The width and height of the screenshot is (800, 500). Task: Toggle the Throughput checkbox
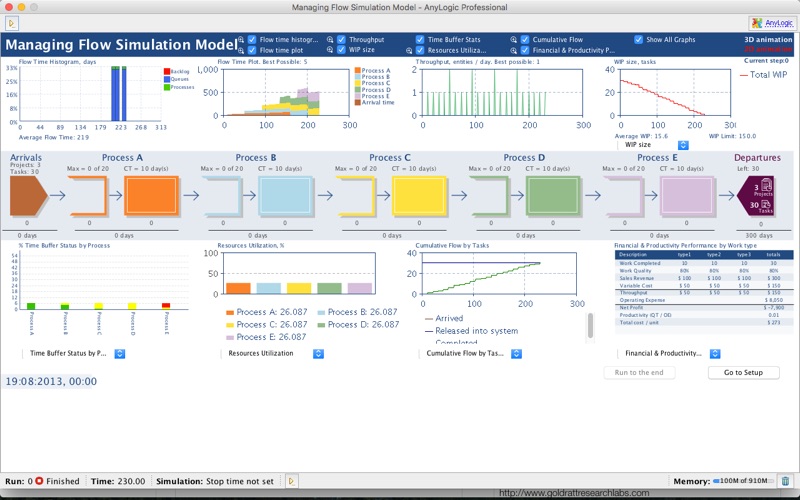click(x=341, y=39)
